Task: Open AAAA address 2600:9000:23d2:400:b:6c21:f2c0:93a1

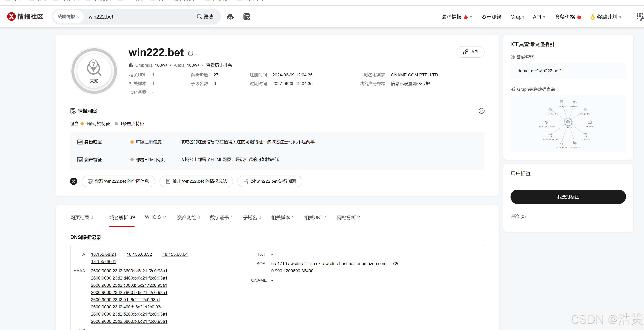Action: coord(128,307)
